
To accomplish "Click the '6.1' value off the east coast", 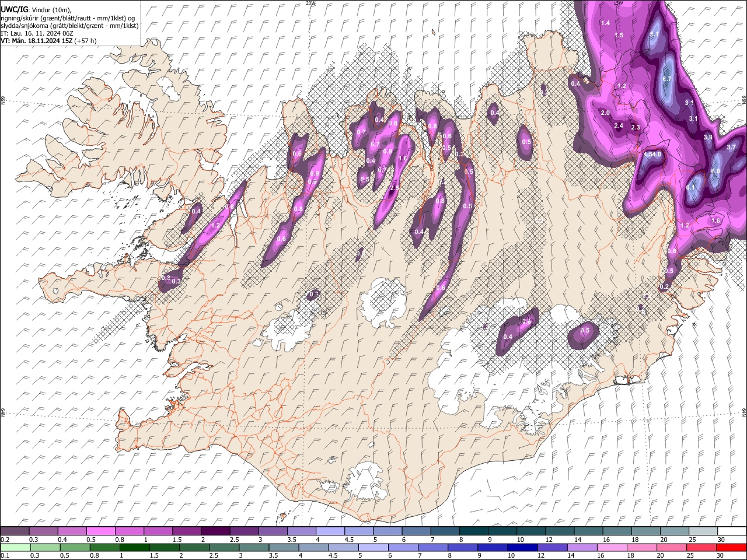I will pos(691,187).
